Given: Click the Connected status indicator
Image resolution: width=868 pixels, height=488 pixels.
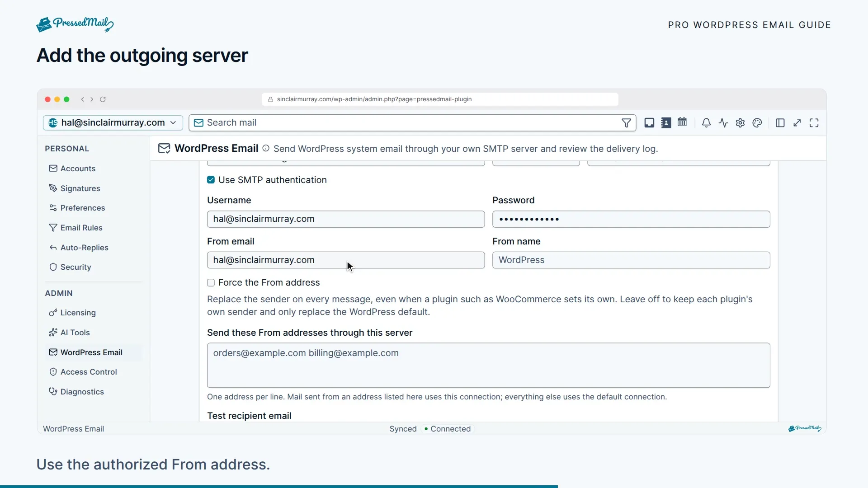Looking at the screenshot, I should [x=448, y=429].
